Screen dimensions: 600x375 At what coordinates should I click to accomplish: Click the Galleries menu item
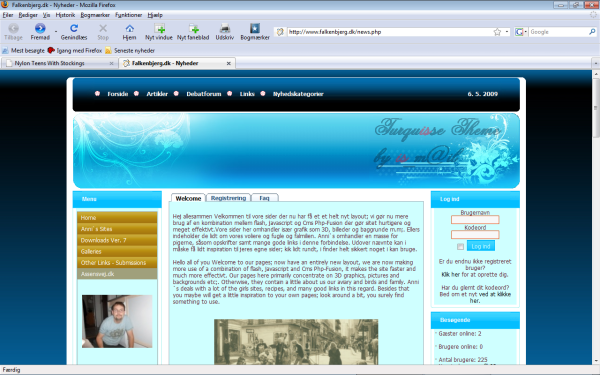117,251
